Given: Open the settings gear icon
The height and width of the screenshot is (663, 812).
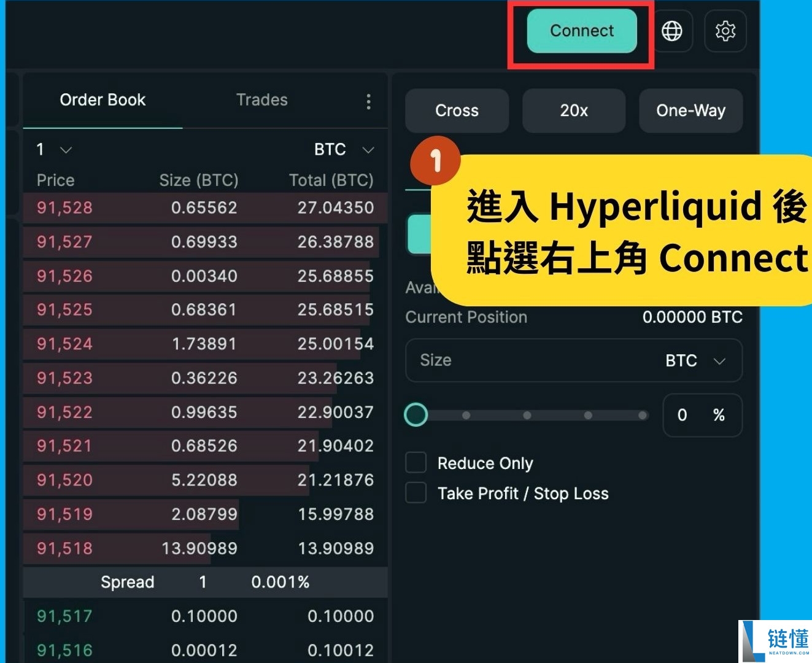Looking at the screenshot, I should [725, 31].
